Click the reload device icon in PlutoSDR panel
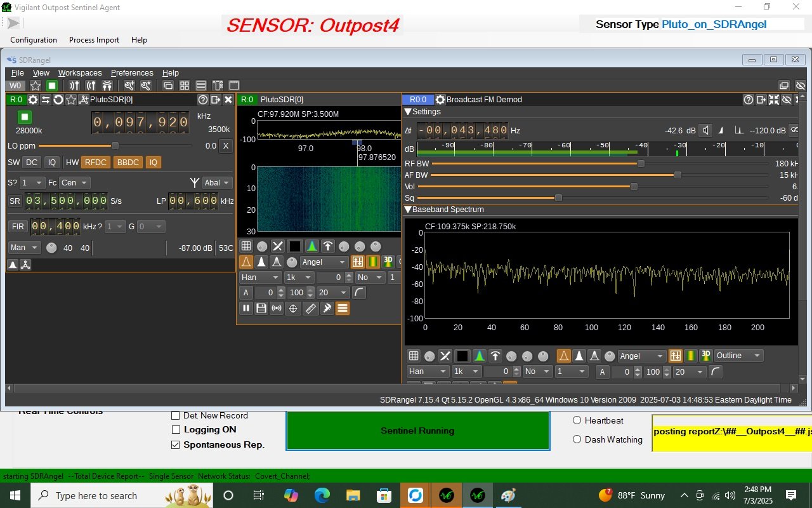This screenshot has width=812, height=508. (x=58, y=100)
